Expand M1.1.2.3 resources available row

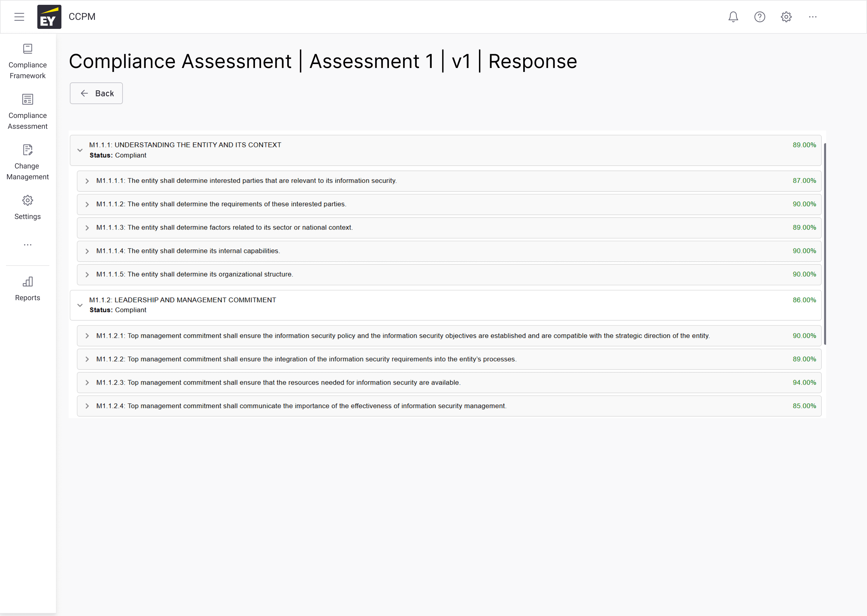pyautogui.click(x=87, y=382)
